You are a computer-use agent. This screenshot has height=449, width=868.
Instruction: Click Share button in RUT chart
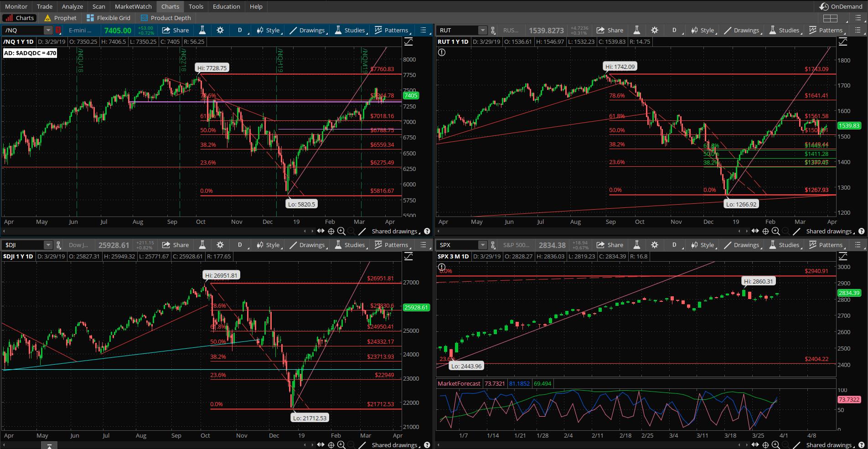click(x=610, y=30)
